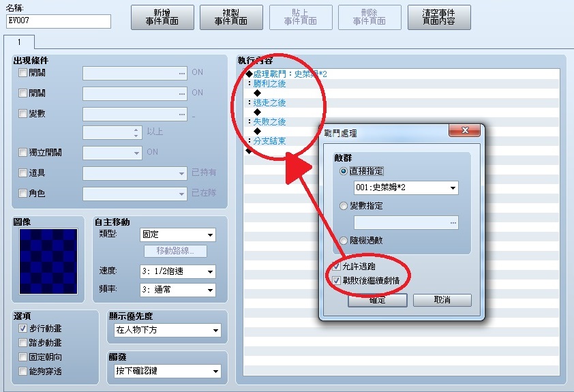Select the 變數指定 radio button

point(344,206)
